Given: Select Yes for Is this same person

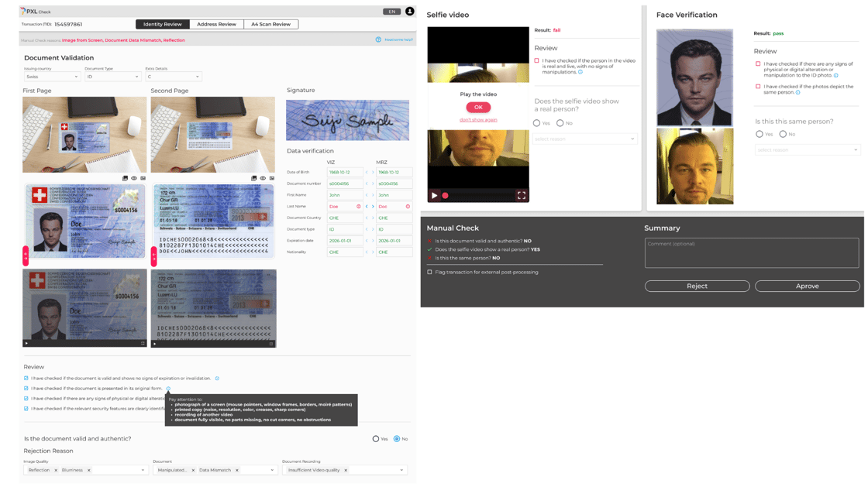Looking at the screenshot, I should click(x=759, y=134).
